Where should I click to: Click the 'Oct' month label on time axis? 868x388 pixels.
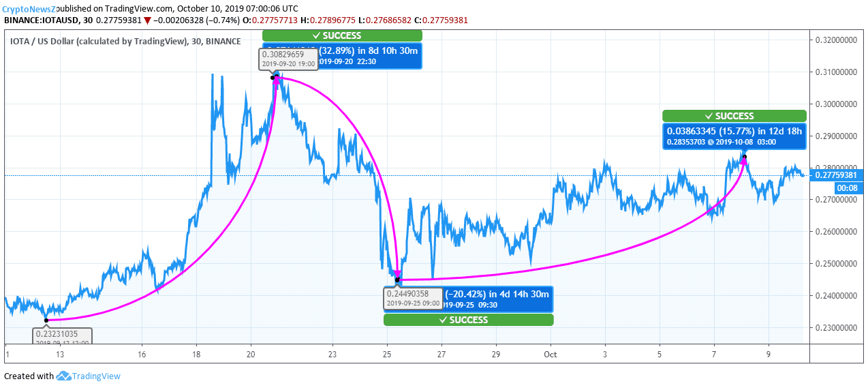tap(551, 355)
